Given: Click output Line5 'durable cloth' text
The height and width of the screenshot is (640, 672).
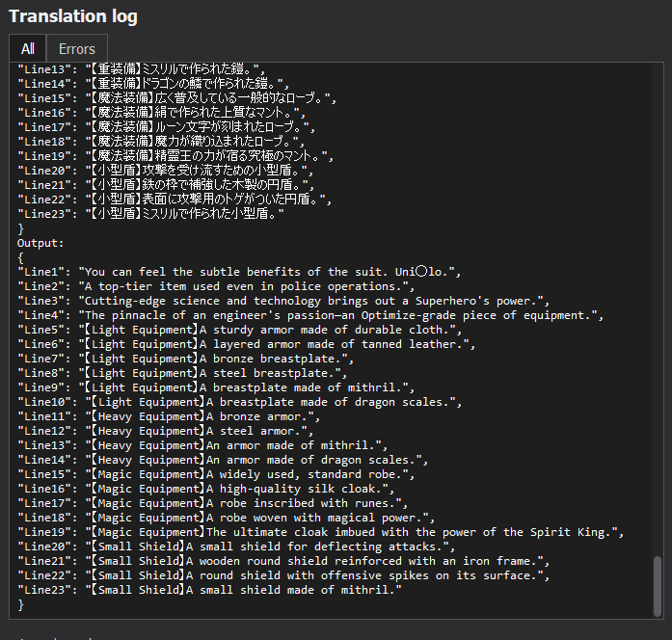Looking at the screenshot, I should point(239,330).
